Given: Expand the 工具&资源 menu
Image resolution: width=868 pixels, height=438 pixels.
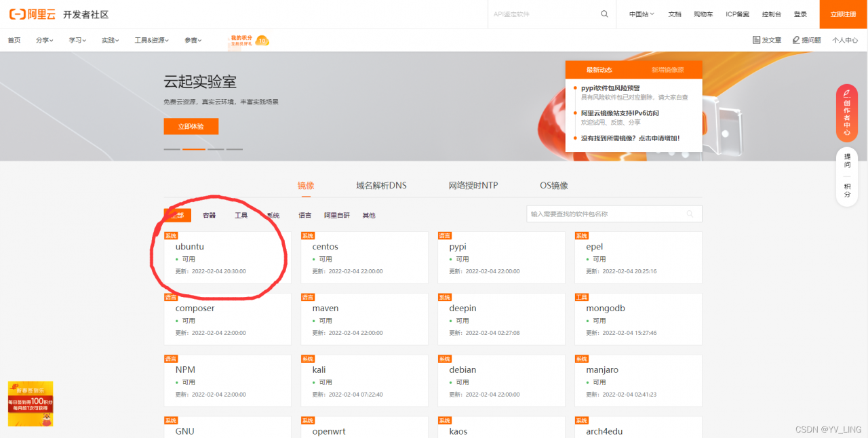Looking at the screenshot, I should click(151, 40).
